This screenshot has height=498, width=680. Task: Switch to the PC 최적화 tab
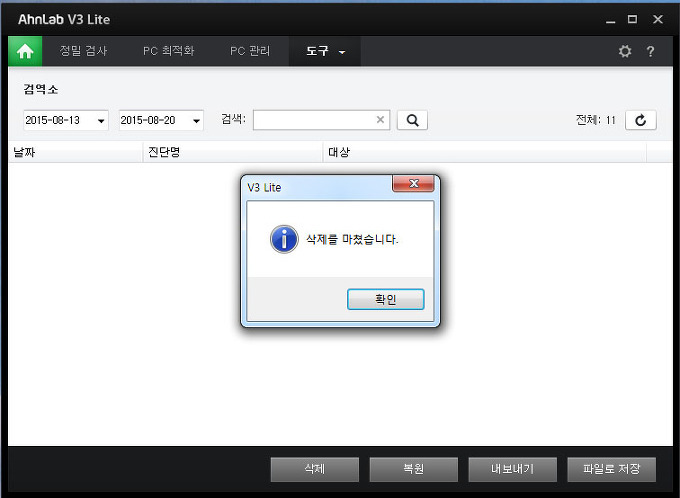pos(169,51)
